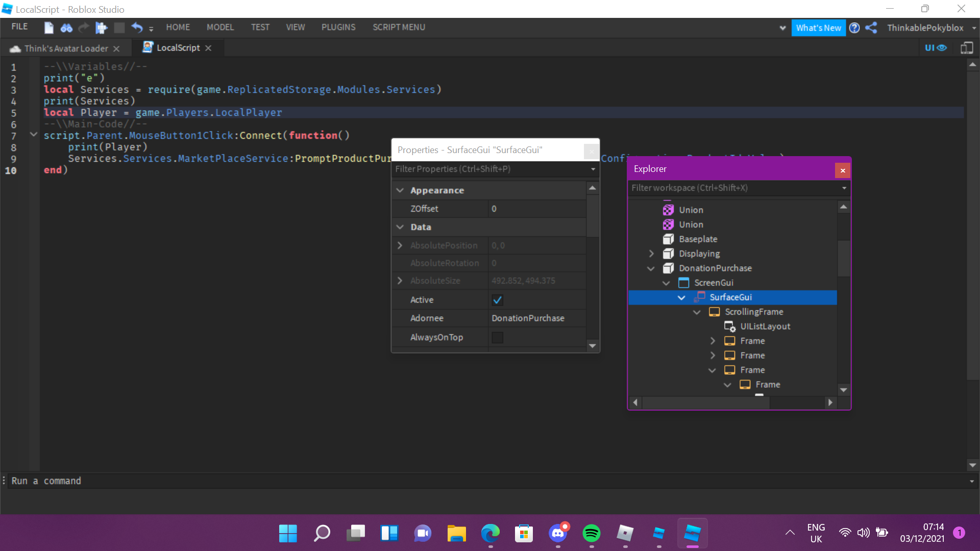980x551 pixels.
Task: Expand the Displaying item in Explorer
Action: pos(651,254)
